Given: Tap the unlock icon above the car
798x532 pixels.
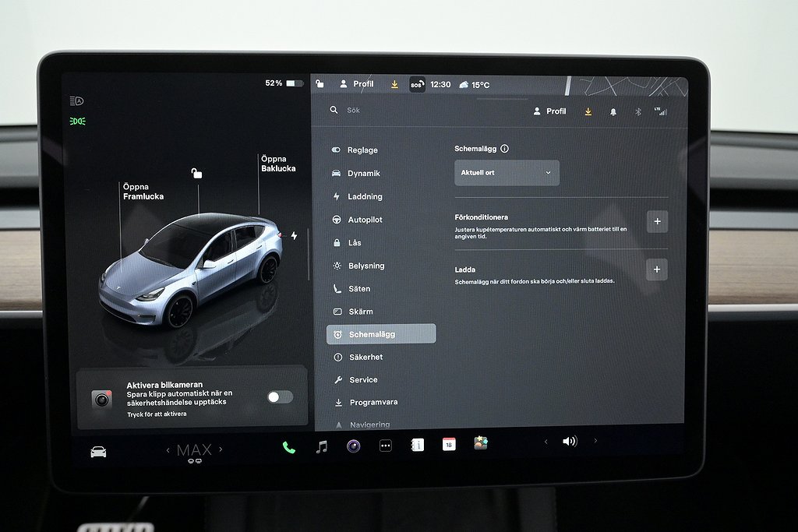Looking at the screenshot, I should tap(196, 174).
